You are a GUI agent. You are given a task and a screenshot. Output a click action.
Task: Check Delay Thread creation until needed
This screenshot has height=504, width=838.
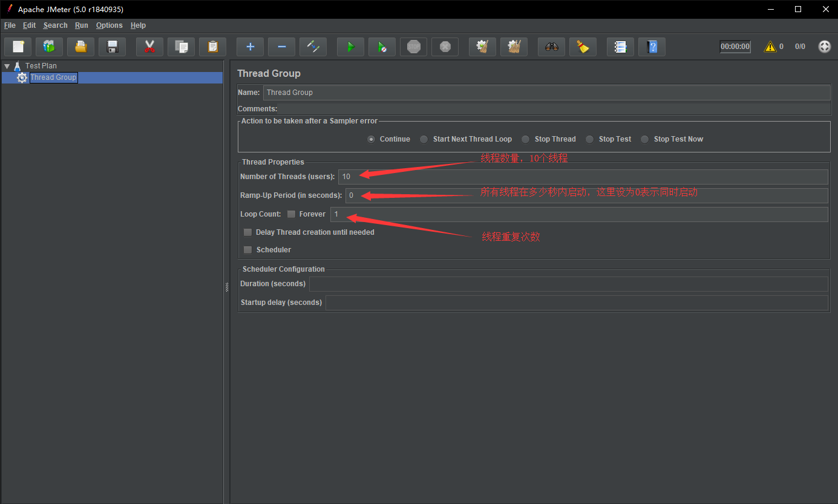pyautogui.click(x=248, y=232)
